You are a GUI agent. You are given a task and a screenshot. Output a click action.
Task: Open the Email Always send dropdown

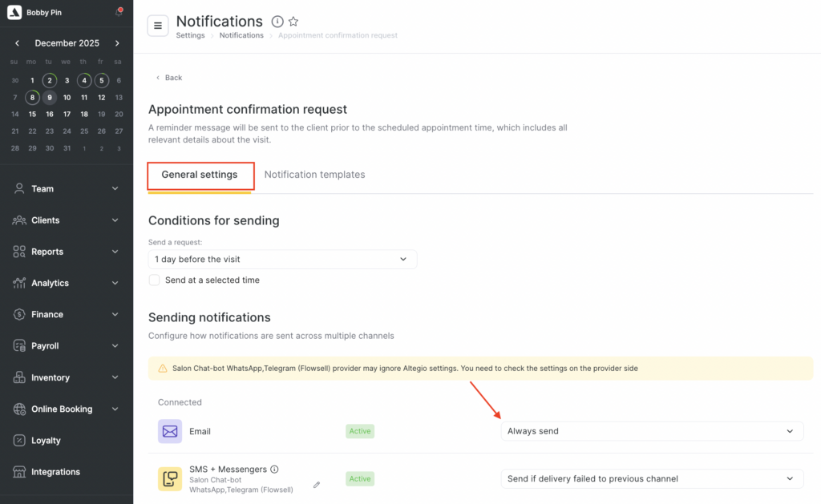point(651,431)
